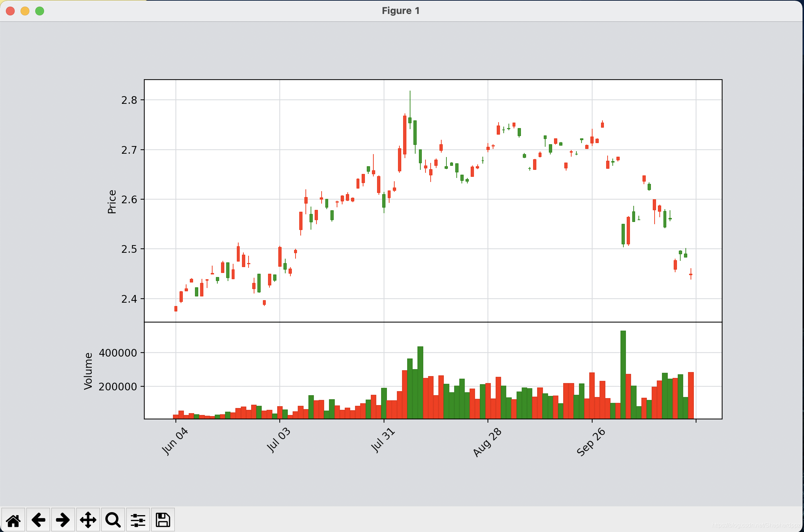Click the green fullscreen window button
804x532 pixels.
click(x=40, y=11)
